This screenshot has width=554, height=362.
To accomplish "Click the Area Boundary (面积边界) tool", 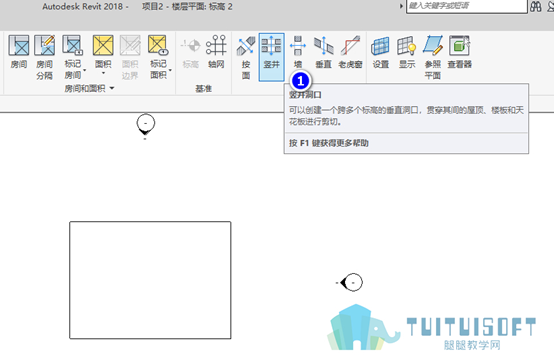I will (130, 57).
